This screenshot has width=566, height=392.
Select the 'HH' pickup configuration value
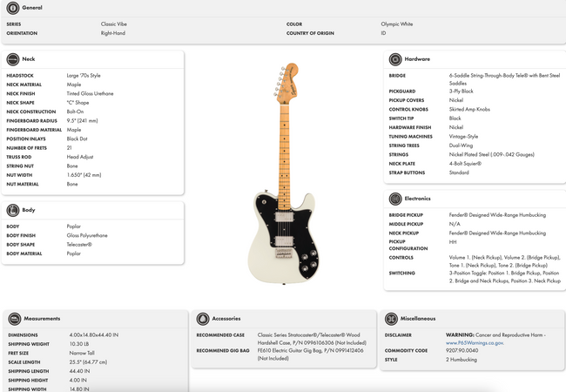[x=453, y=242]
